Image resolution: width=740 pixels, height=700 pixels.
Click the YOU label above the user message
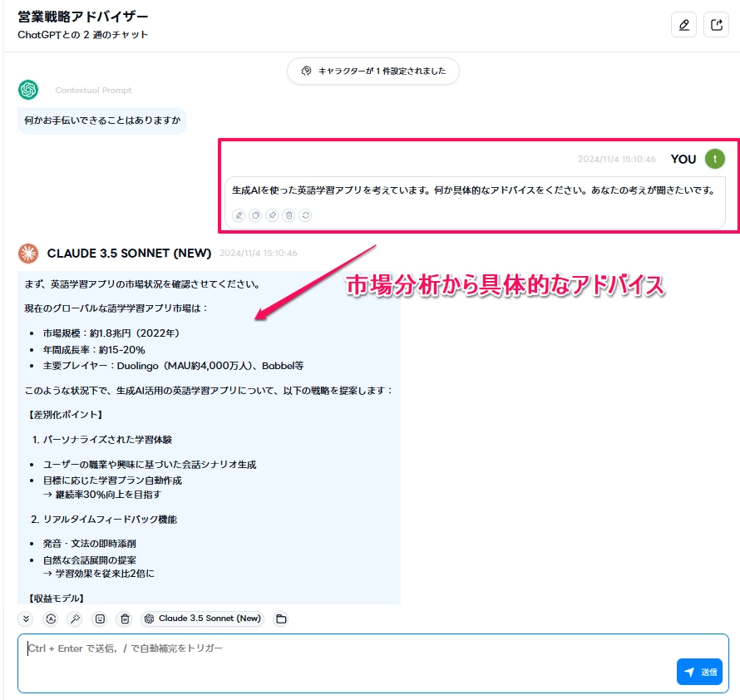(x=683, y=159)
